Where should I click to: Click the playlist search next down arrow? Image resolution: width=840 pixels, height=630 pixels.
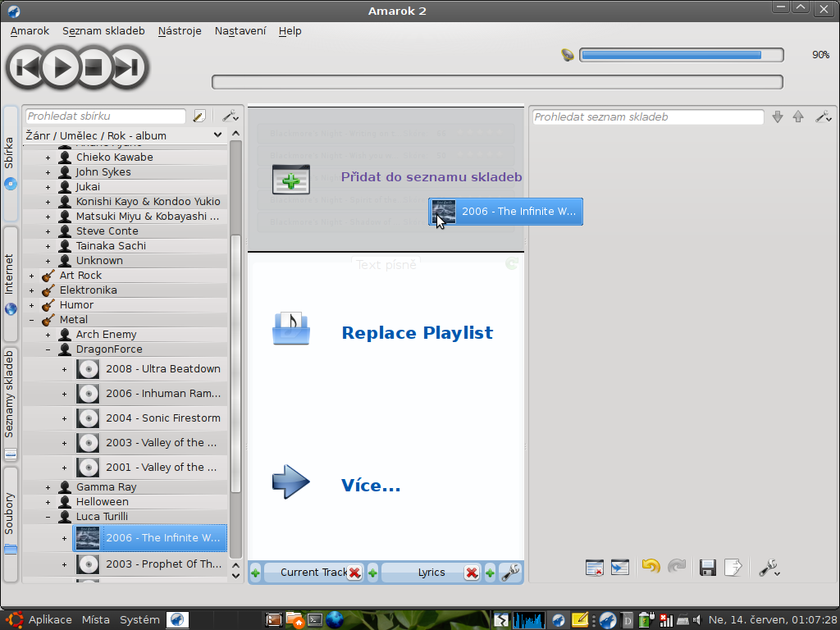point(778,116)
